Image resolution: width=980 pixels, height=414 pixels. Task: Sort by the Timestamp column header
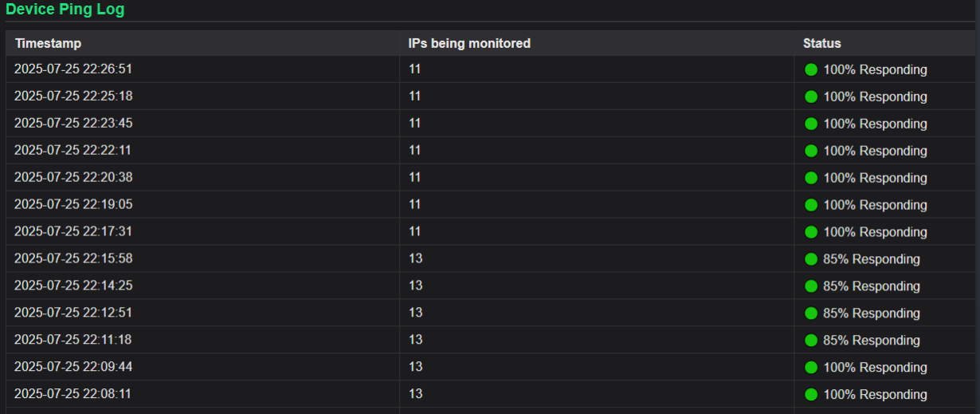[x=48, y=43]
